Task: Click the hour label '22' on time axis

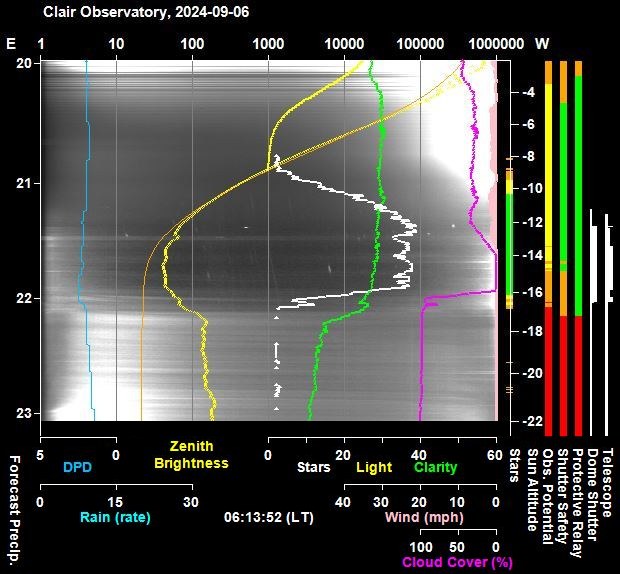Action: [x=25, y=298]
